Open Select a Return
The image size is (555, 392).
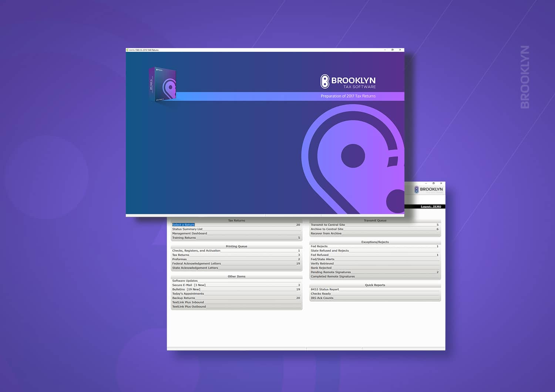pos(183,225)
